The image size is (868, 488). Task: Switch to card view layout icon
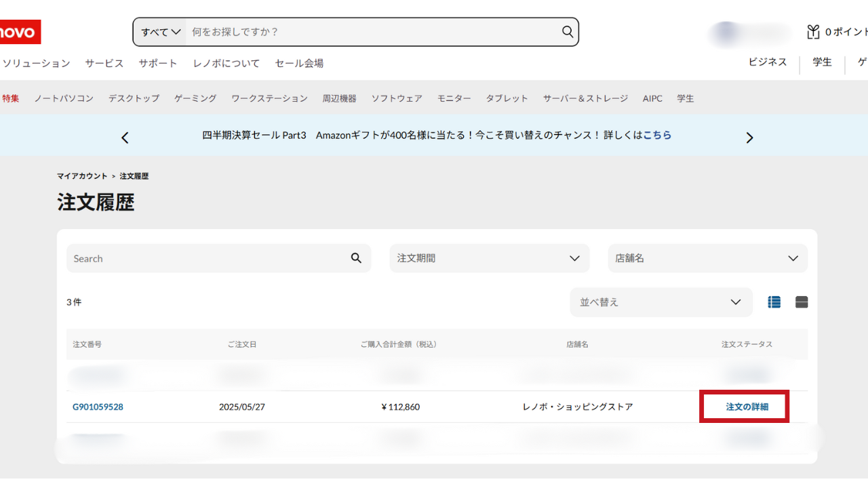(x=801, y=302)
